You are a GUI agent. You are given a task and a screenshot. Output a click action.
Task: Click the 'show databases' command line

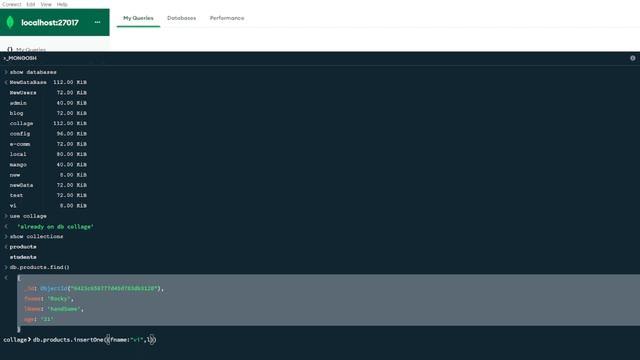[x=33, y=72]
